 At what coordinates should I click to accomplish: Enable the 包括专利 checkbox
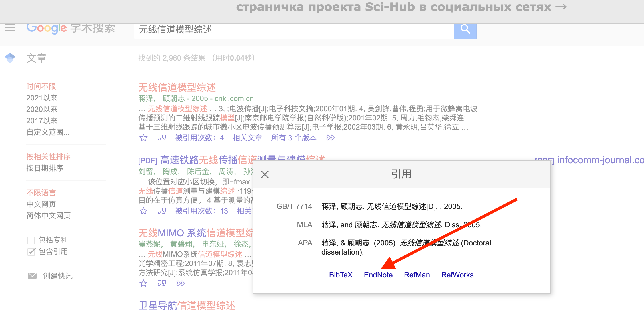tap(31, 240)
